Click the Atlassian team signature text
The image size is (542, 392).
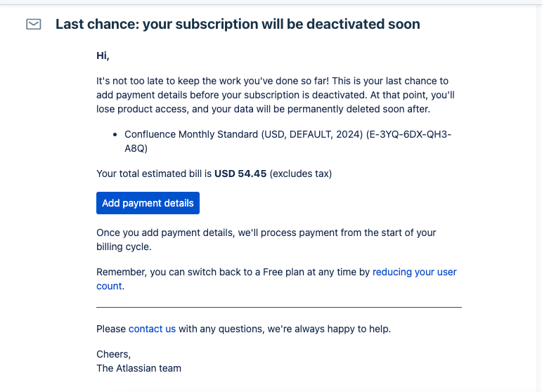tap(138, 368)
